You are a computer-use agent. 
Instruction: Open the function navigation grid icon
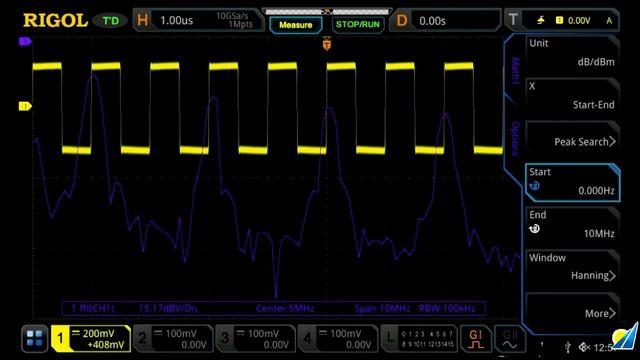(34, 339)
